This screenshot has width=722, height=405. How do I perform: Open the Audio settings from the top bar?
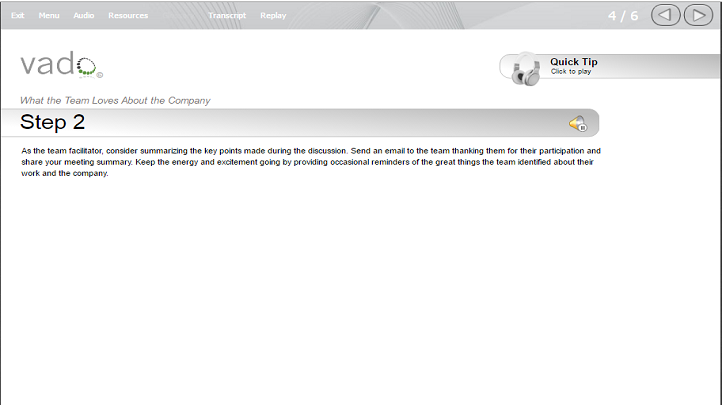(x=84, y=15)
